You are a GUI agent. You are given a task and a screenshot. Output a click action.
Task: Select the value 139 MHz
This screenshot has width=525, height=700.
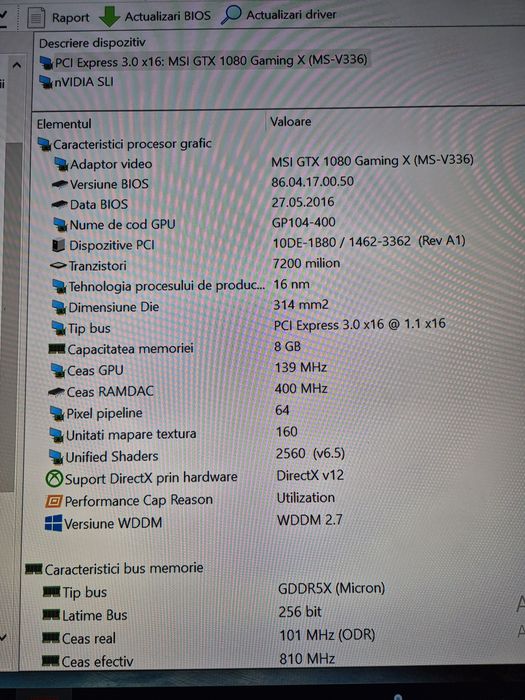[301, 367]
